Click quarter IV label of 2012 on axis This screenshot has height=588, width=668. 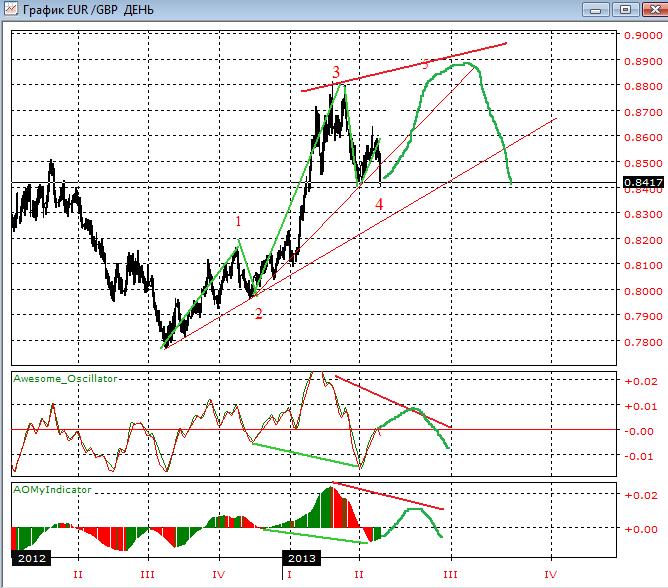219,575
